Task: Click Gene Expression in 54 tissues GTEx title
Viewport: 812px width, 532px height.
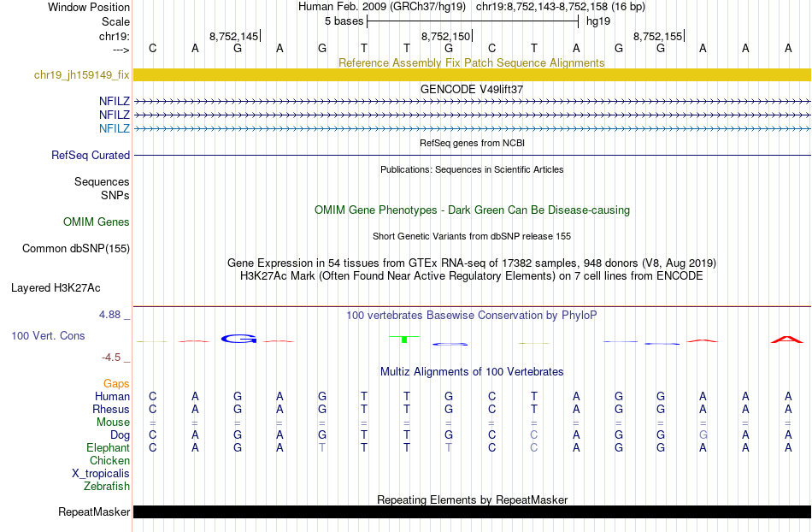Action: tap(472, 263)
